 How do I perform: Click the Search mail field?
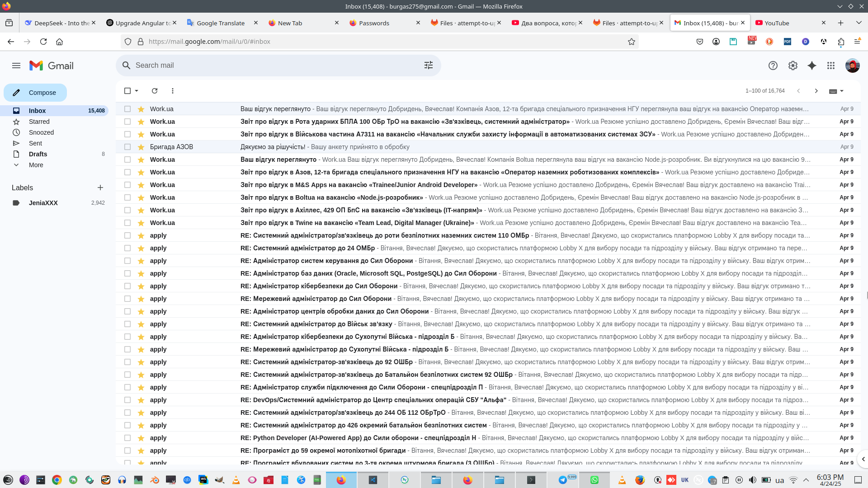pyautogui.click(x=271, y=66)
